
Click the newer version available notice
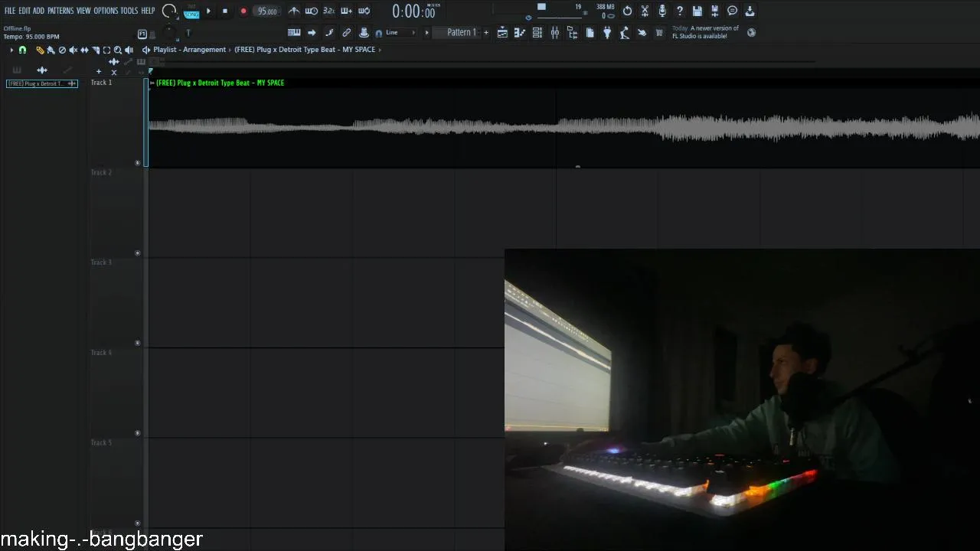coord(706,32)
